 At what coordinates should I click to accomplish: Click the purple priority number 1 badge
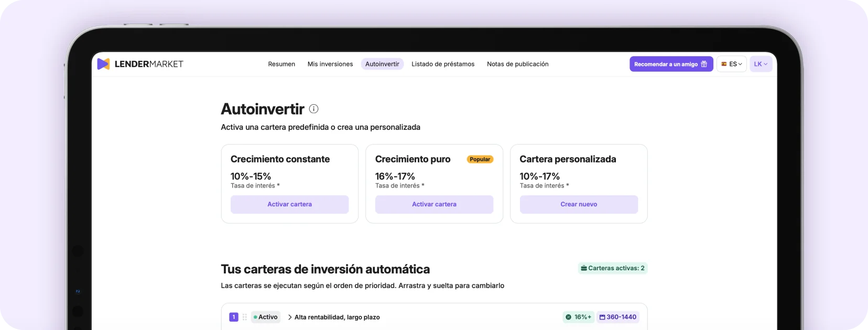pyautogui.click(x=234, y=317)
